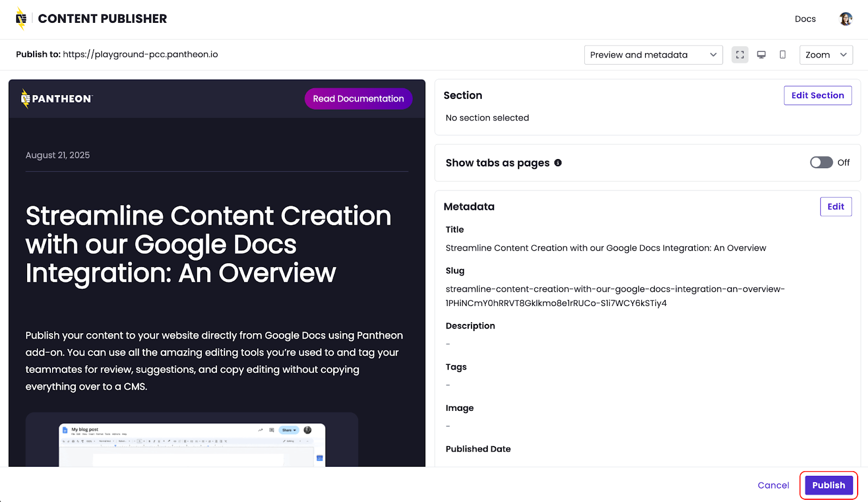Click the Pantheon logo in preview header
The width and height of the screenshot is (868, 502).
click(57, 99)
